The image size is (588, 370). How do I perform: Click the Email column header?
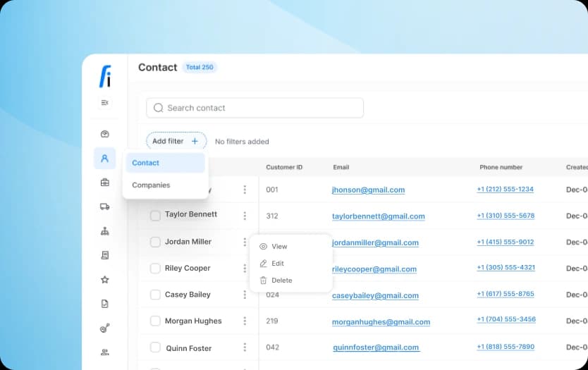coord(341,167)
